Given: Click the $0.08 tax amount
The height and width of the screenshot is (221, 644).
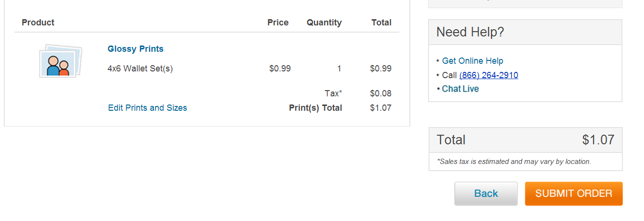Looking at the screenshot, I should pyautogui.click(x=381, y=93).
